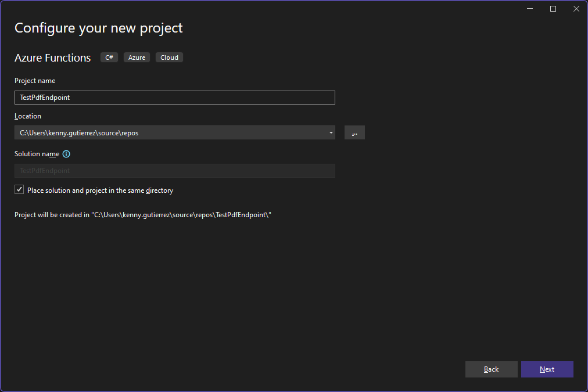Proceed with the Next button
Image resolution: width=588 pixels, height=392 pixels.
pyautogui.click(x=547, y=369)
